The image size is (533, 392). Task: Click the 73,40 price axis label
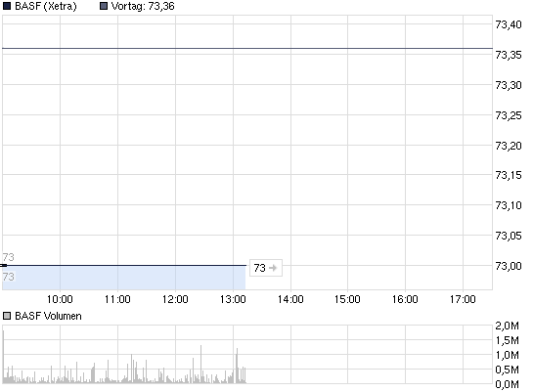(x=509, y=24)
